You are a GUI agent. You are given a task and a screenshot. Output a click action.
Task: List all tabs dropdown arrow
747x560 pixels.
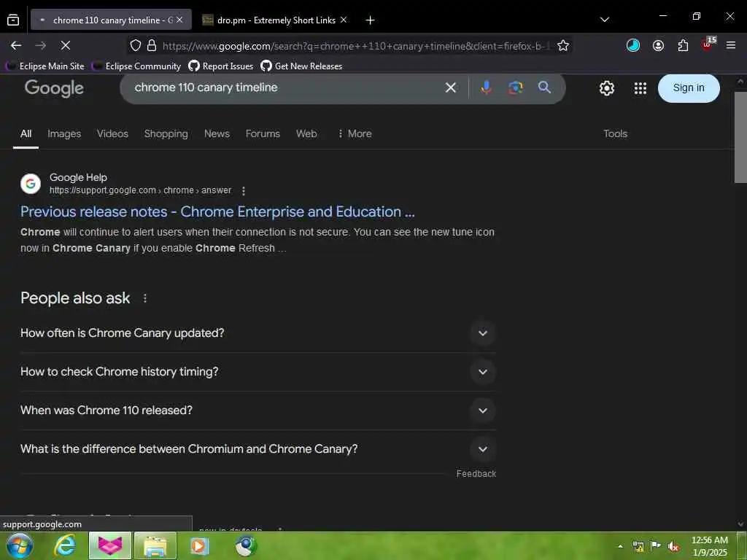pos(605,20)
